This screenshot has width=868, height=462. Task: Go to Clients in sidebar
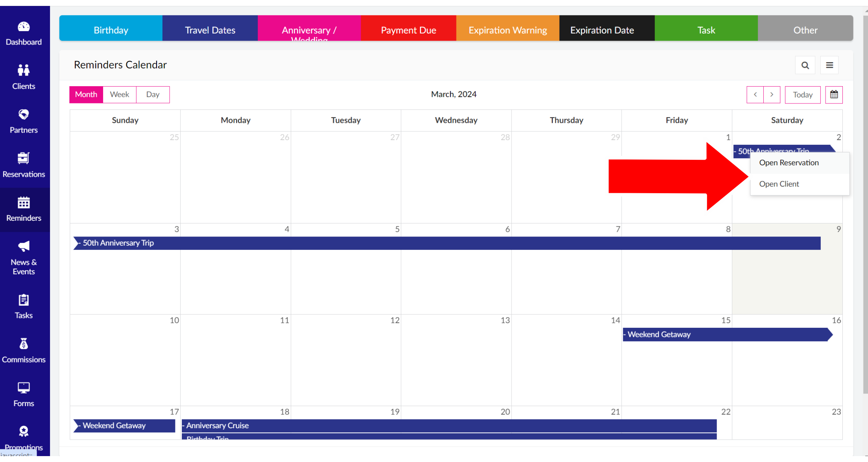[24, 77]
